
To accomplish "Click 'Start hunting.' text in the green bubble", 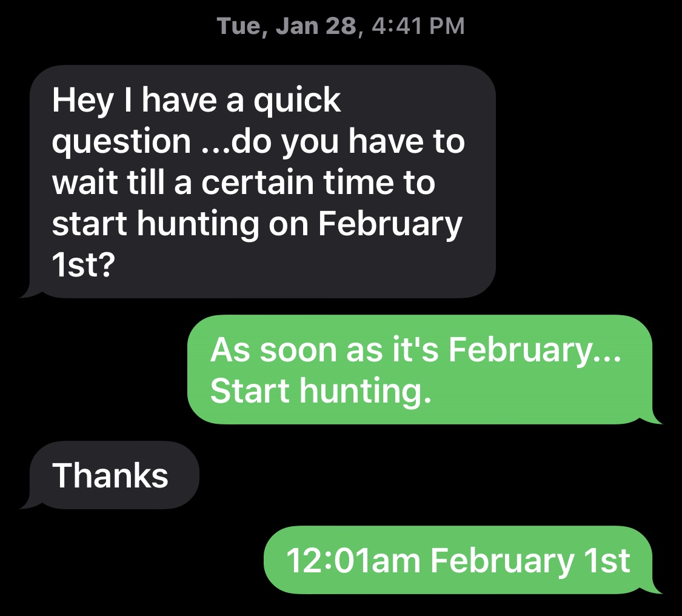I will [x=321, y=391].
